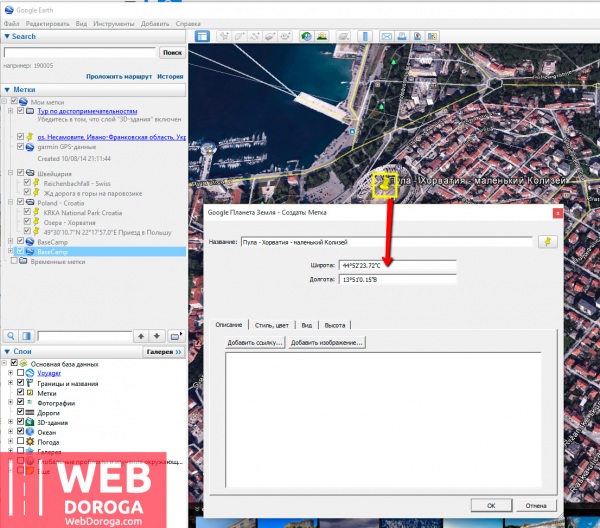The width and height of the screenshot is (600, 528).
Task: Switch to the Стиль, цвет tab
Action: (272, 325)
